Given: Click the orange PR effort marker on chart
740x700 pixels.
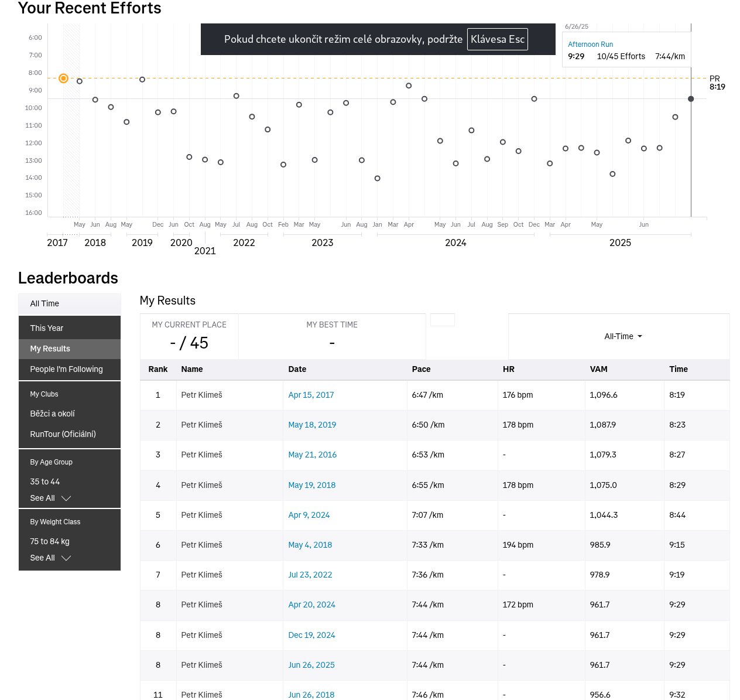Looking at the screenshot, I should point(64,78).
